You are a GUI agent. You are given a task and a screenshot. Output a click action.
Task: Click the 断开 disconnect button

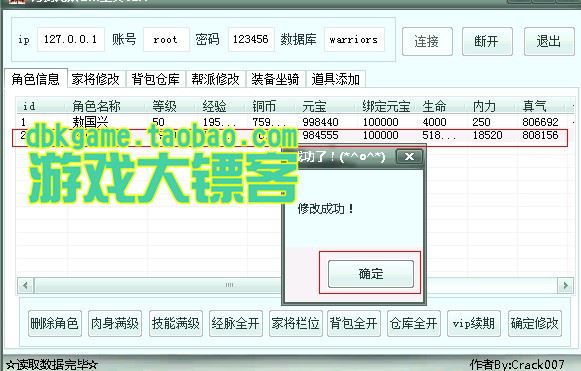click(487, 41)
